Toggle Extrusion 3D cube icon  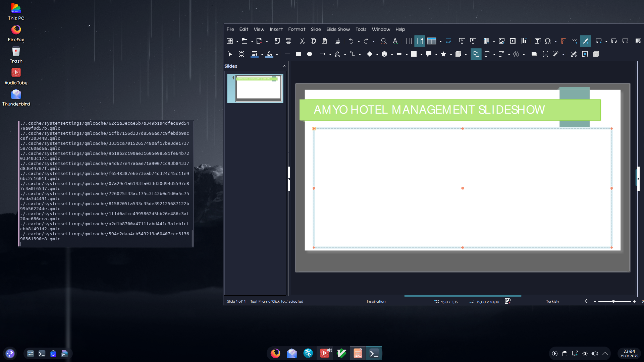click(x=596, y=54)
